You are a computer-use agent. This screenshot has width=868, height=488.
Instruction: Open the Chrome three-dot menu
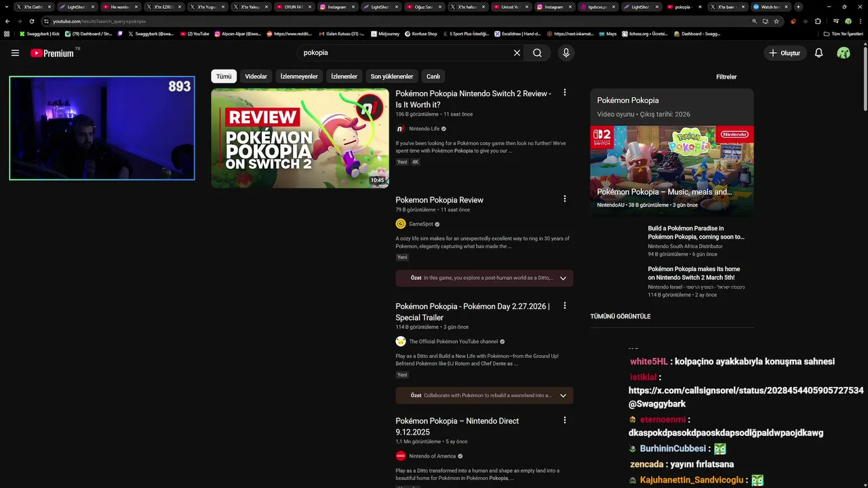tap(861, 21)
